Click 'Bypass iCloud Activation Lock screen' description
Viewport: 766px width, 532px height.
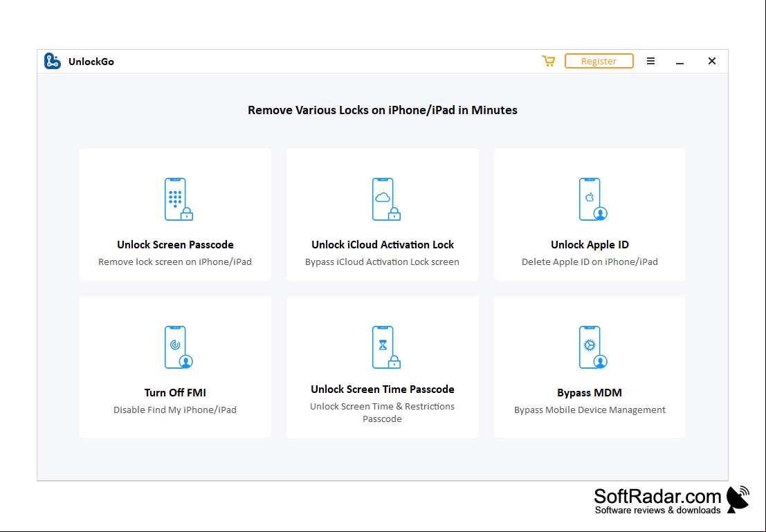tap(382, 262)
